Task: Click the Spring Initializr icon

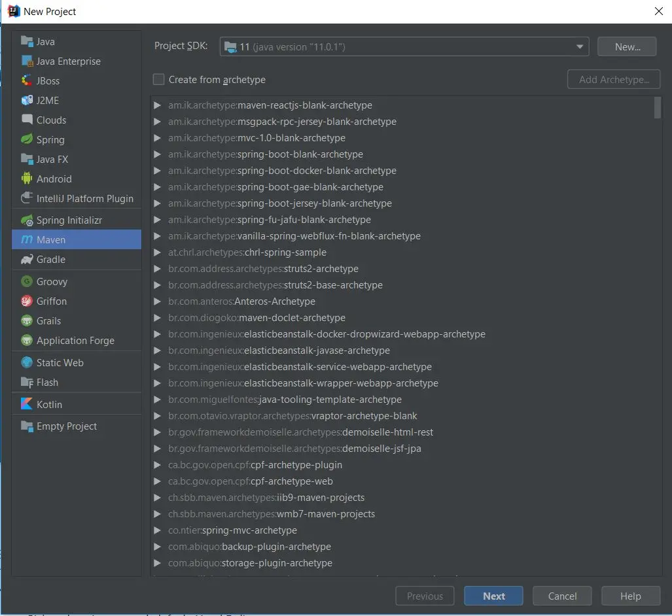Action: pyautogui.click(x=27, y=220)
